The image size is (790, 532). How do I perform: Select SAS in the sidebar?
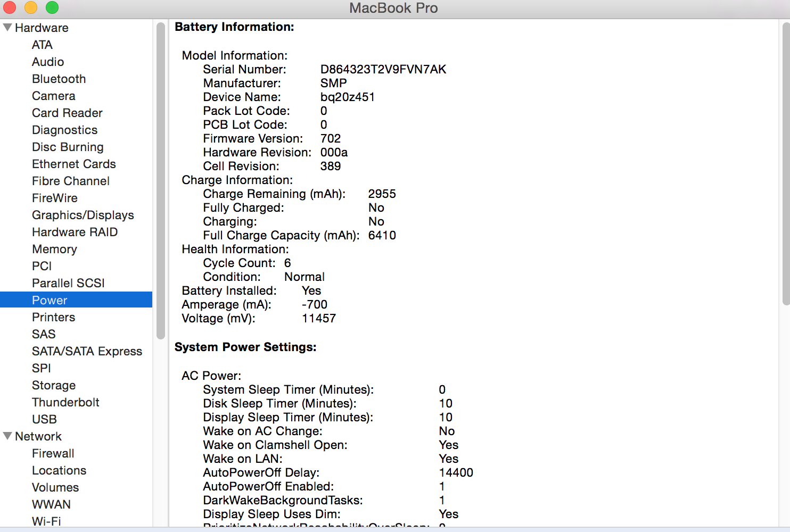[x=44, y=334]
